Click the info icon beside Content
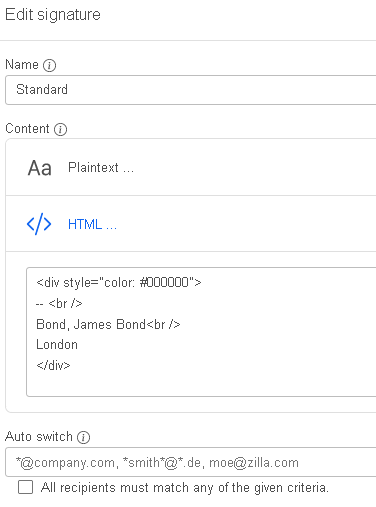 click(60, 129)
